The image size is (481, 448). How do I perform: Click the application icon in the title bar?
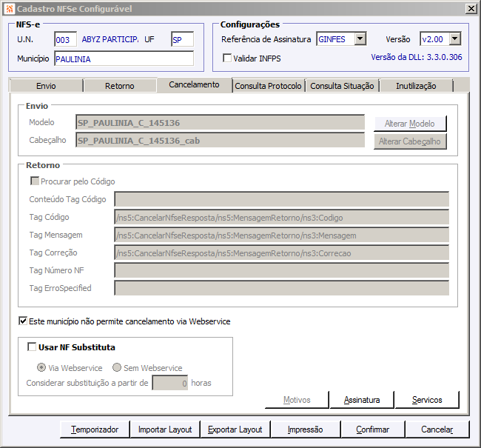(x=10, y=9)
